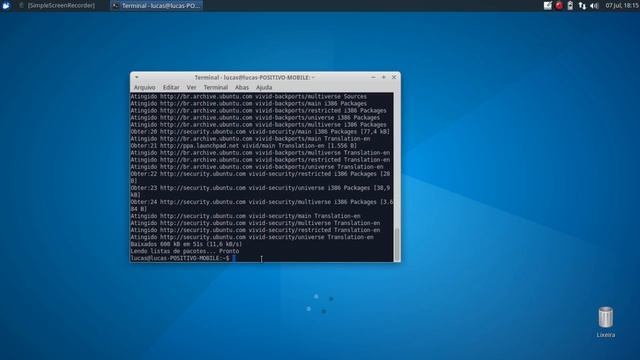The height and width of the screenshot is (360, 640).
Task: Open the network connections indicator
Action: (582, 5)
